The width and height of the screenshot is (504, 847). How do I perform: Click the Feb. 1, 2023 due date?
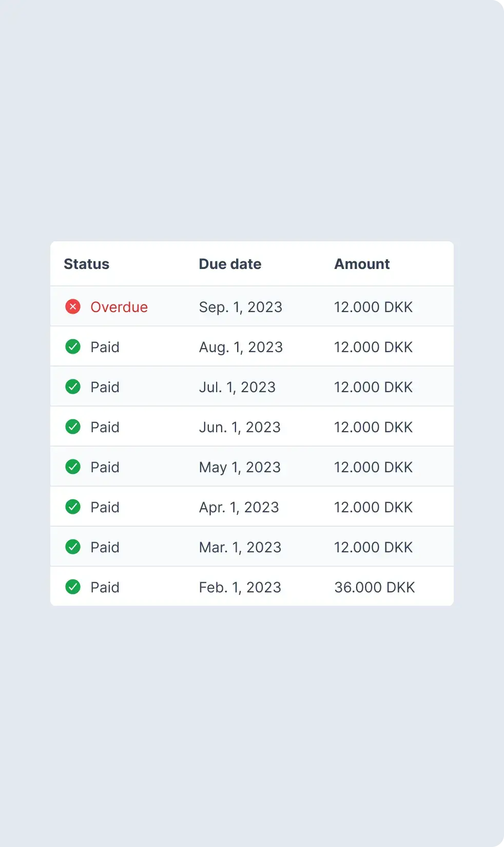coord(240,588)
